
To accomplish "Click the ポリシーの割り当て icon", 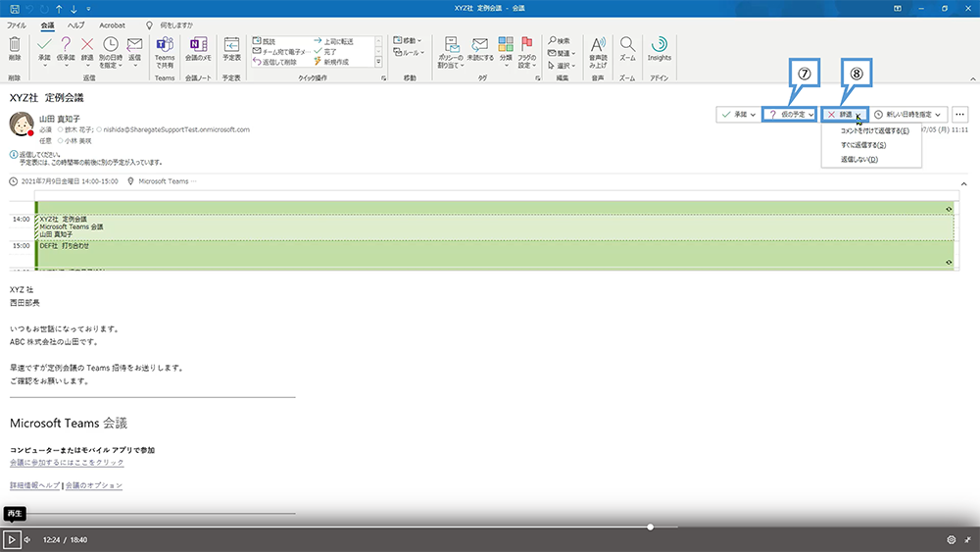I will [x=451, y=44].
